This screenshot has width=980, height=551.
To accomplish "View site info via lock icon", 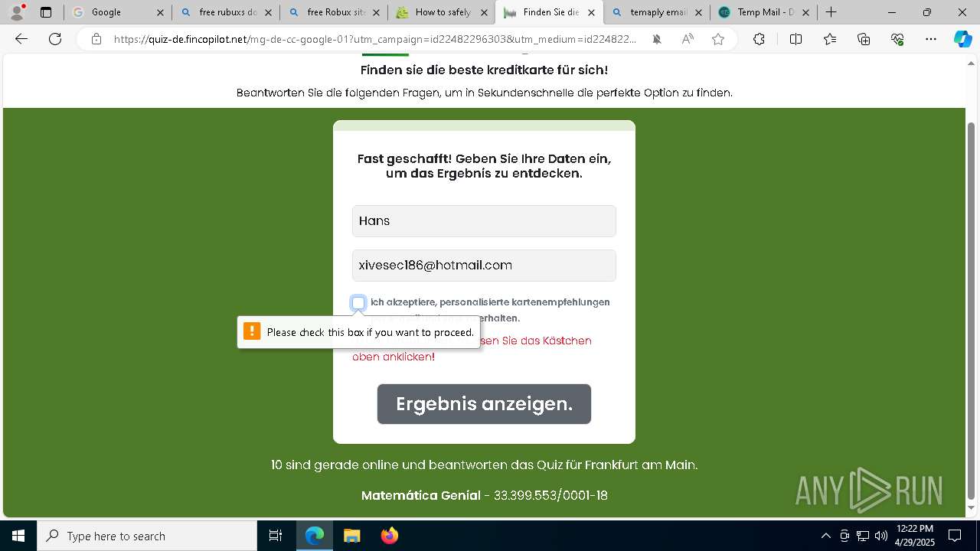I will click(96, 39).
